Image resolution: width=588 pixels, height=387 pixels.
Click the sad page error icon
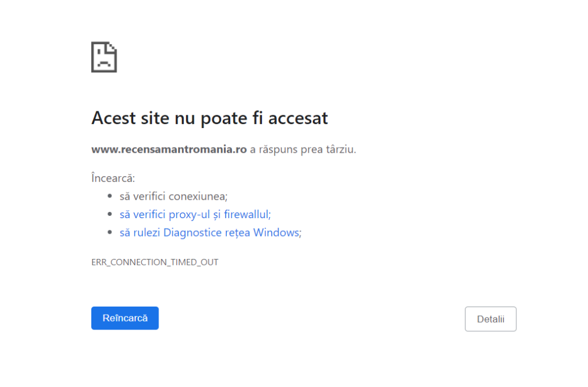pyautogui.click(x=104, y=57)
